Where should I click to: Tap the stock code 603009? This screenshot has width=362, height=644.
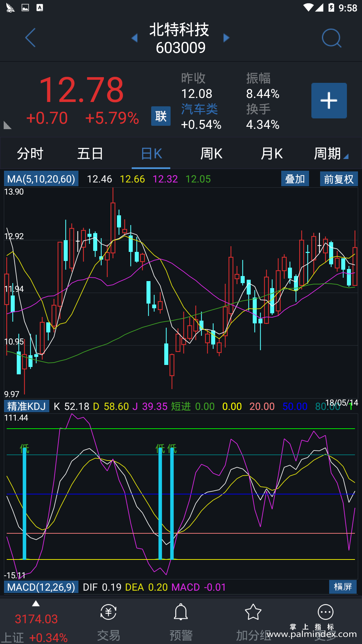pyautogui.click(x=181, y=48)
